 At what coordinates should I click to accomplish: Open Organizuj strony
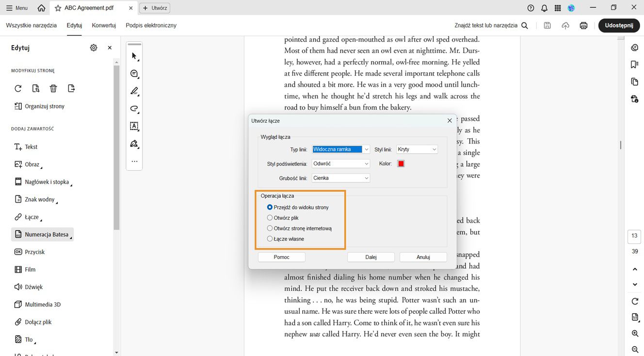[39, 106]
